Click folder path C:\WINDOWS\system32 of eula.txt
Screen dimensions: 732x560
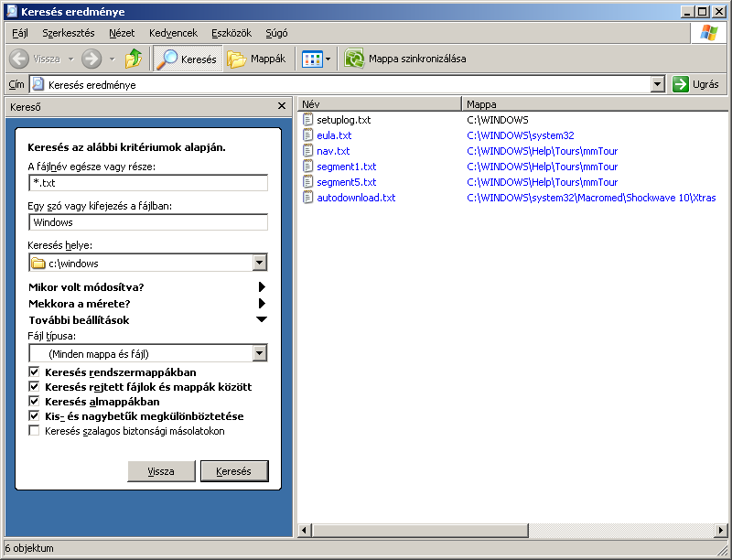click(521, 135)
